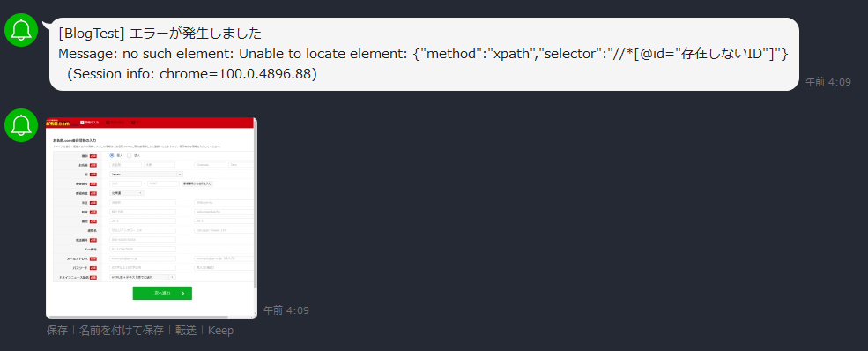The width and height of the screenshot is (868, 351).
Task: Click Keep below the image
Action: point(221,331)
